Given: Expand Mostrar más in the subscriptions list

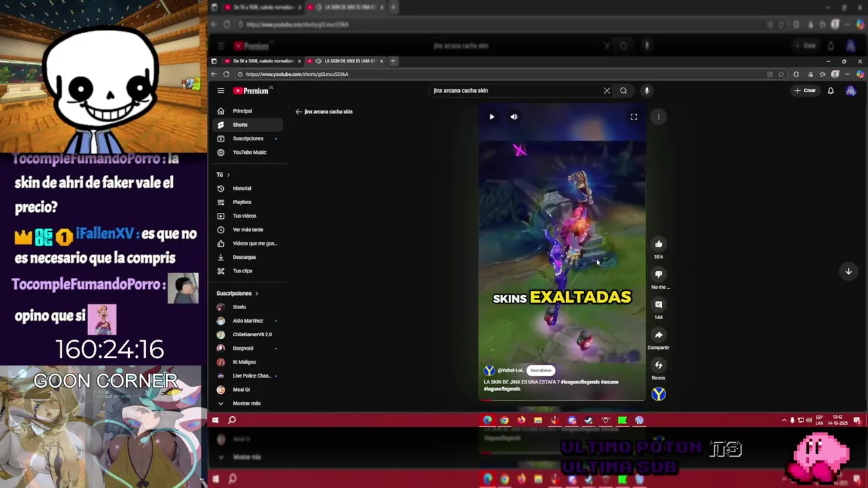Looking at the screenshot, I should tap(248, 403).
